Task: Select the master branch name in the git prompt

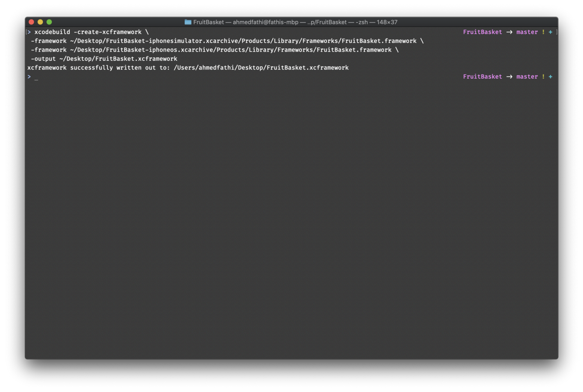Action: 527,32
